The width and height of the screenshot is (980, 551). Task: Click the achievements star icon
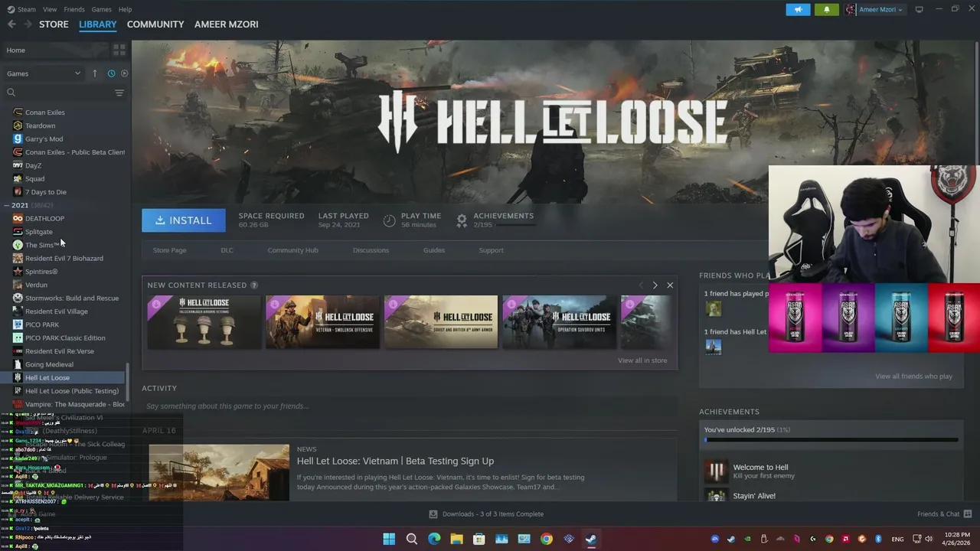tap(462, 220)
